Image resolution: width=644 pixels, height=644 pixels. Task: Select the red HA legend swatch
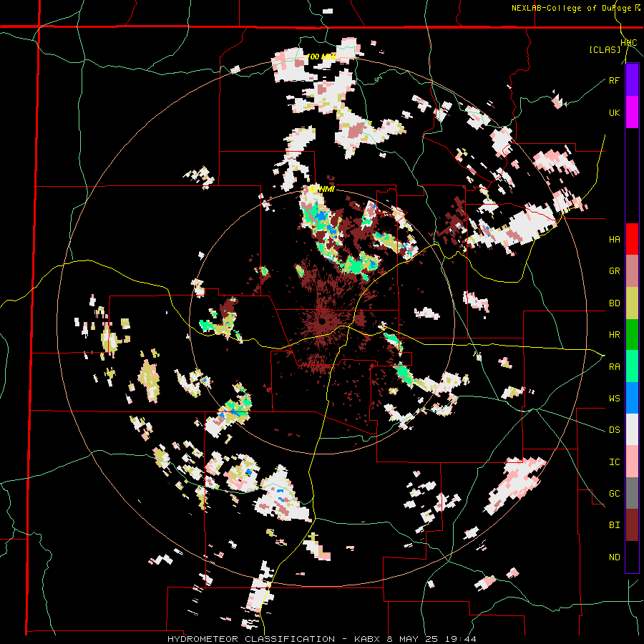[x=632, y=239]
